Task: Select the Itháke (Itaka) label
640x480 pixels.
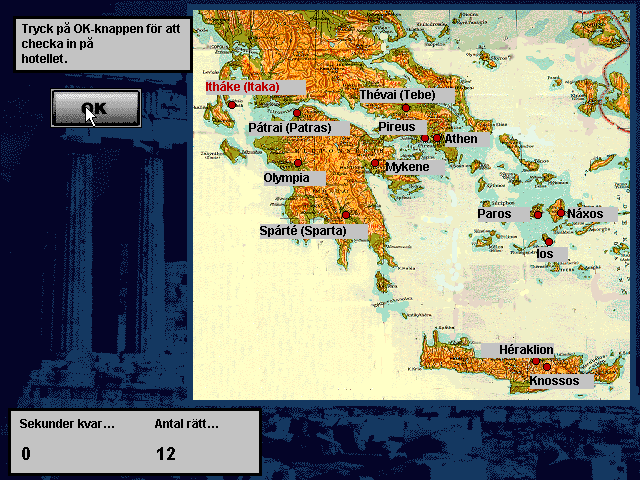Action: point(256,87)
